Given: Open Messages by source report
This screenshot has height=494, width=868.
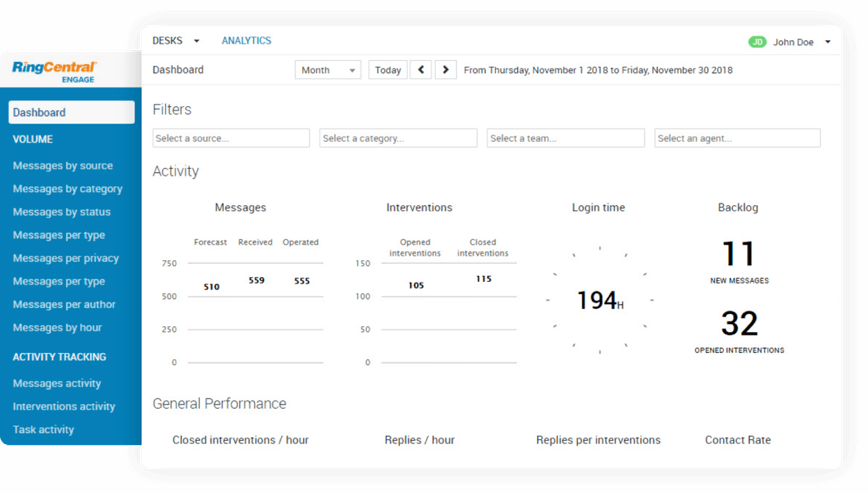Looking at the screenshot, I should click(63, 166).
